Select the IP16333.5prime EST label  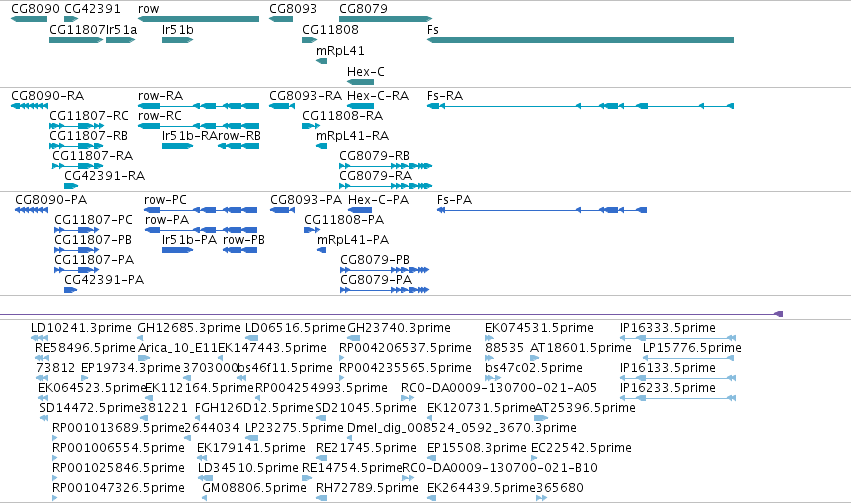tap(668, 328)
